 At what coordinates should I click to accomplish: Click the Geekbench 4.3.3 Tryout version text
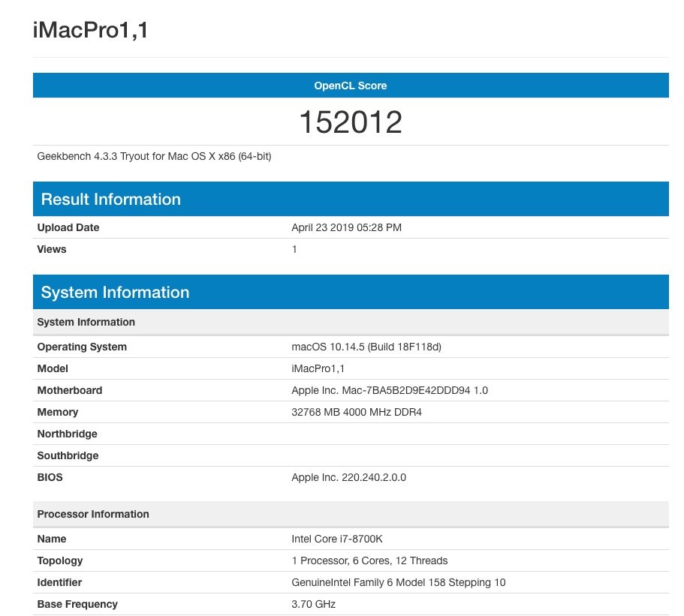(154, 157)
